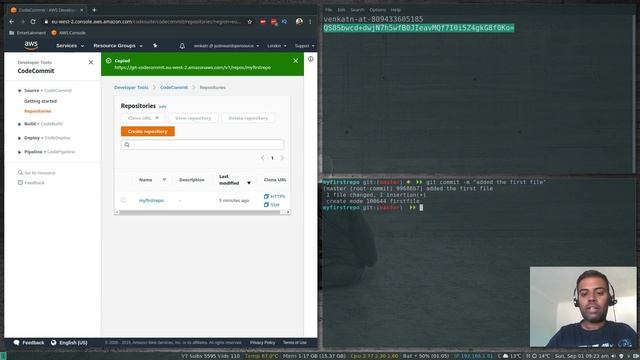Click the sidebar Feedback link

34,183
